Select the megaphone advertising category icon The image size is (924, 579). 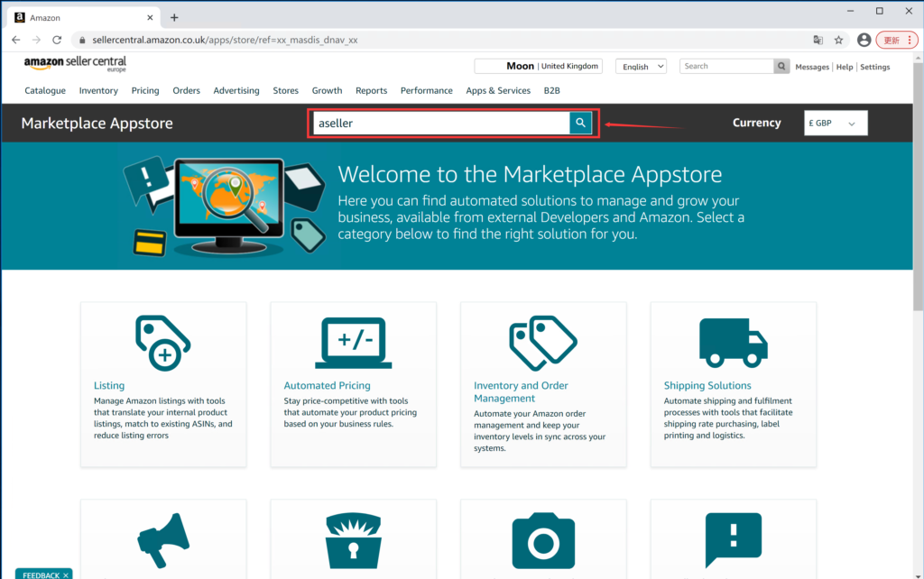pos(163,541)
